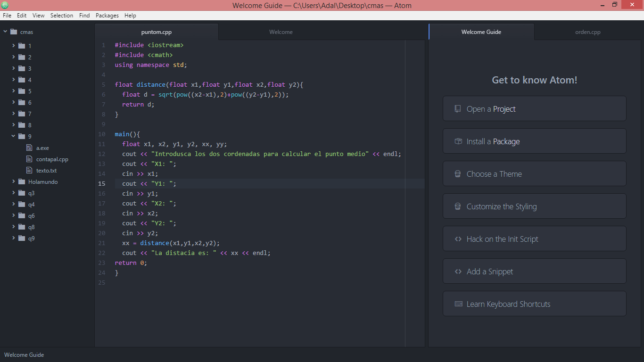Click the repo icon on Open a Project
This screenshot has width=644, height=362.
(x=458, y=109)
